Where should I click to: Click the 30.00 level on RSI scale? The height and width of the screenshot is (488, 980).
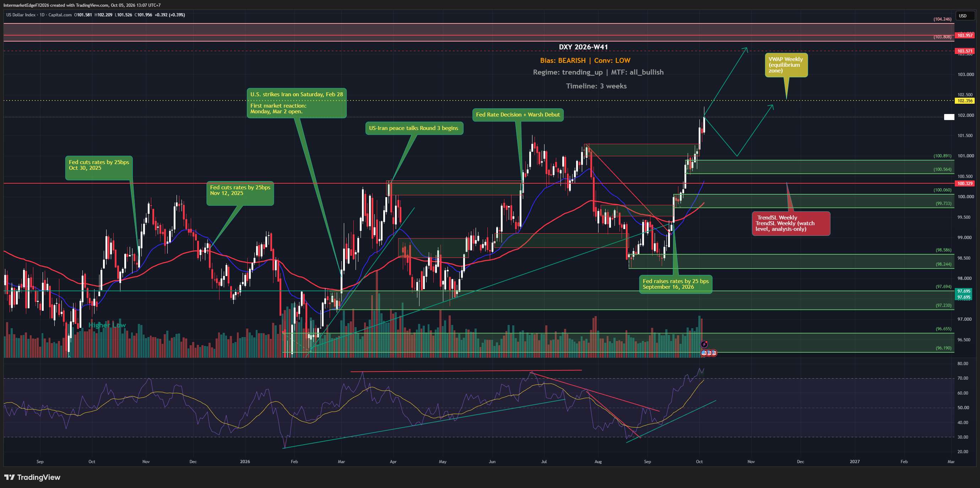pyautogui.click(x=963, y=438)
